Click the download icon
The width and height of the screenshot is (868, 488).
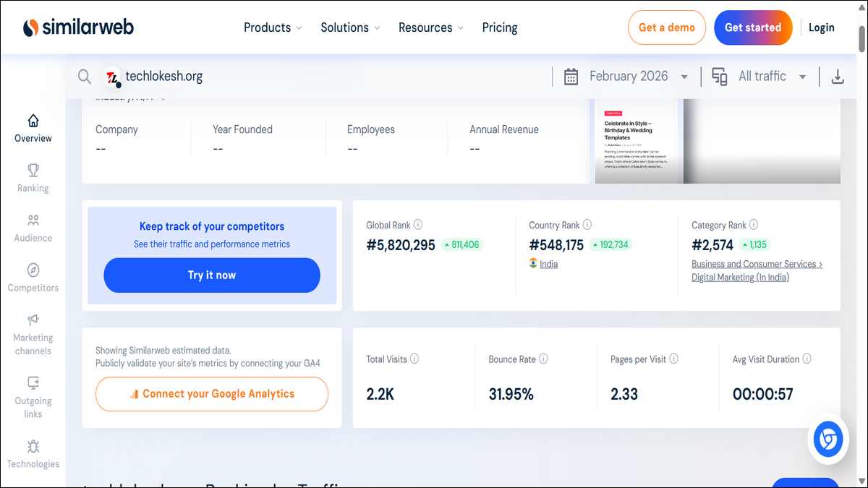tap(838, 77)
